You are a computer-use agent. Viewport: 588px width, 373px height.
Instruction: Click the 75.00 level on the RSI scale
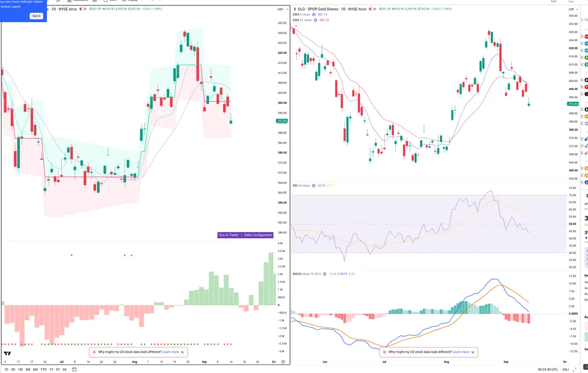572,188
